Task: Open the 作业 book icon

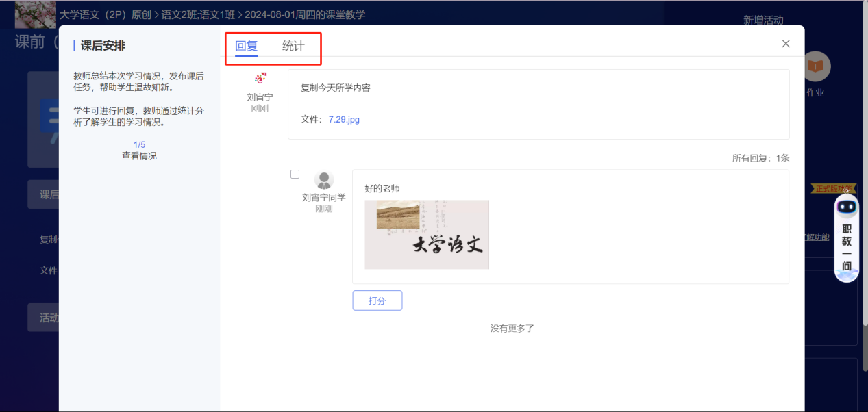Action: [x=815, y=66]
